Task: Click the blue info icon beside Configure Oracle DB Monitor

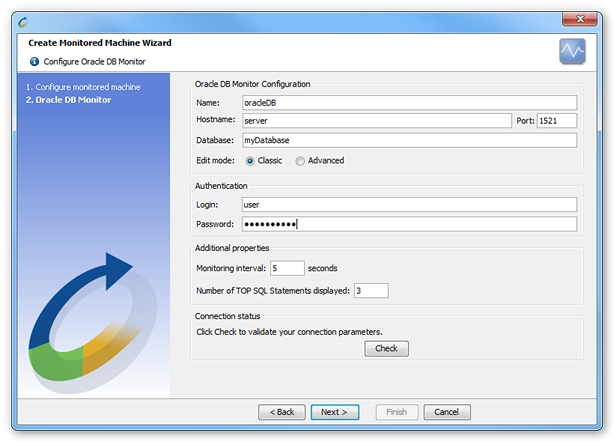Action: pyautogui.click(x=34, y=61)
